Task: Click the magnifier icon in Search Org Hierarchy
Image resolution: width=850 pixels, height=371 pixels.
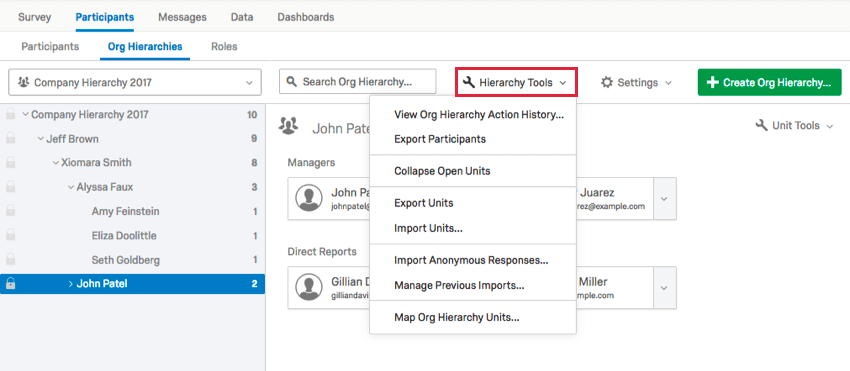Action: click(292, 82)
